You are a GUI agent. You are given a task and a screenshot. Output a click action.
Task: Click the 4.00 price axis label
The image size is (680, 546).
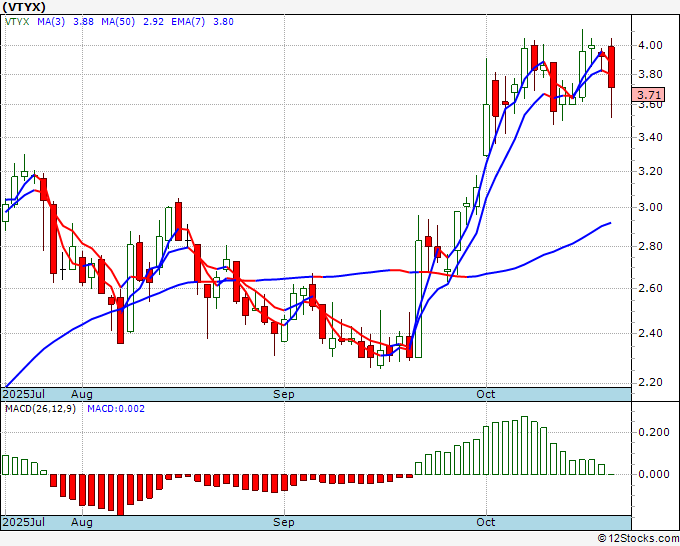[x=650, y=45]
